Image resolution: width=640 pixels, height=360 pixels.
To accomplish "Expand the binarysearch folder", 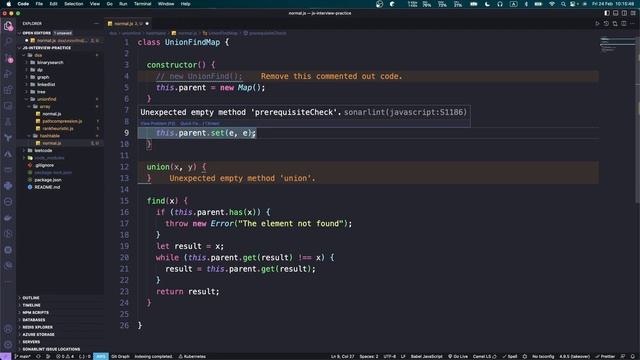I will [x=50, y=62].
